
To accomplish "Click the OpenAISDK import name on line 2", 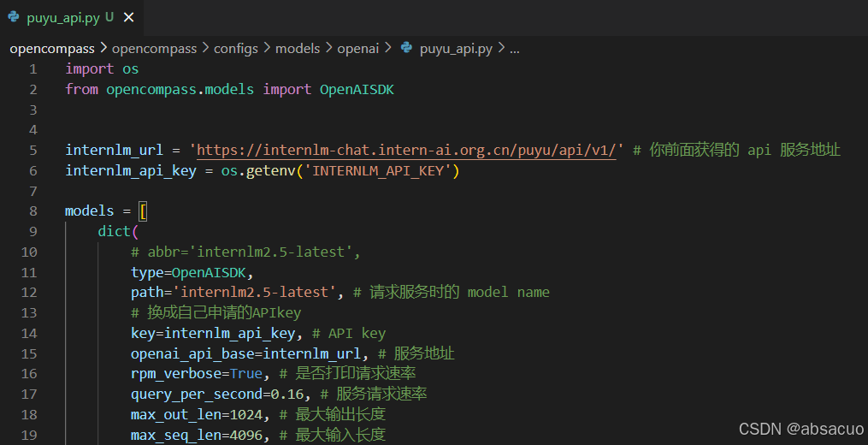I will [357, 89].
